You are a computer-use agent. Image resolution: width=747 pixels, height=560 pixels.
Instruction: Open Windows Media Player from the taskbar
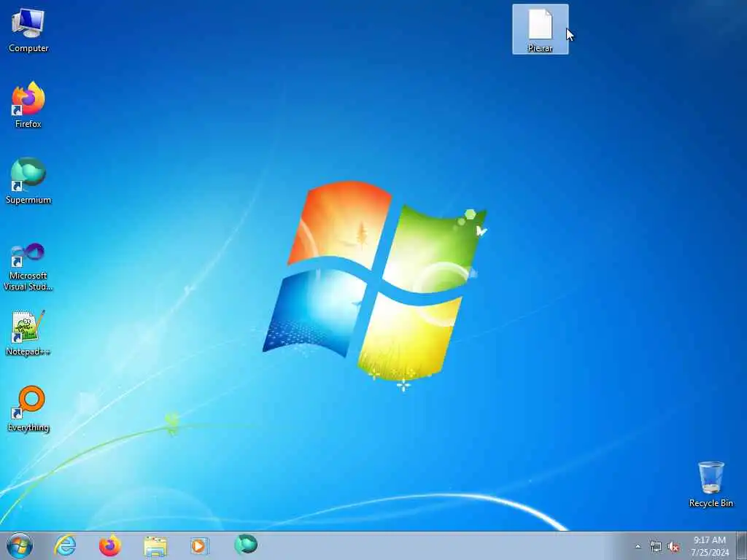click(200, 545)
